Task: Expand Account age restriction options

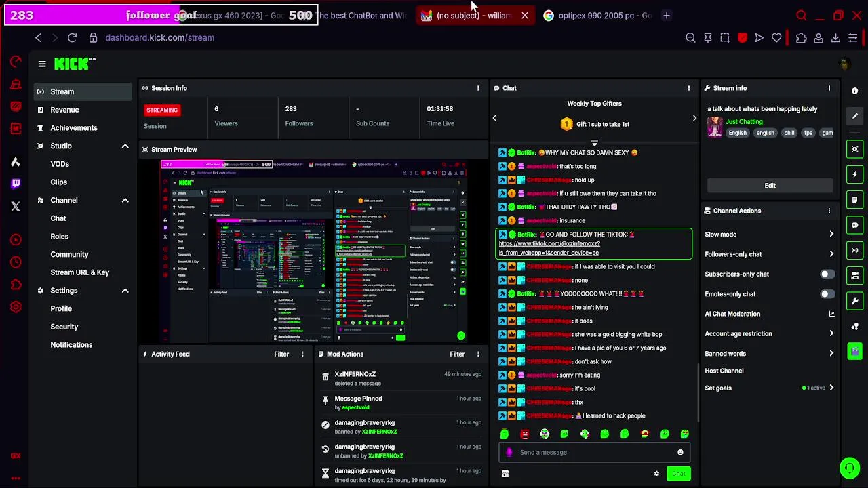Action: [x=831, y=333]
